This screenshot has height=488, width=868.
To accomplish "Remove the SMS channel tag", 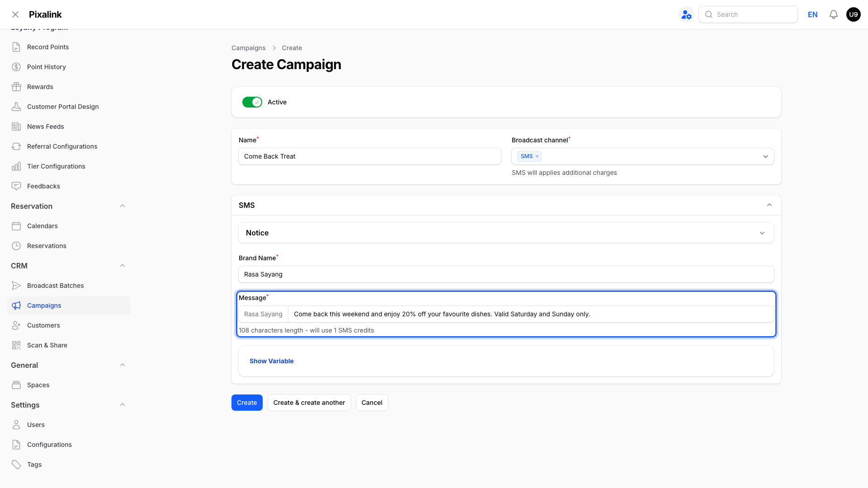I will coord(537,156).
